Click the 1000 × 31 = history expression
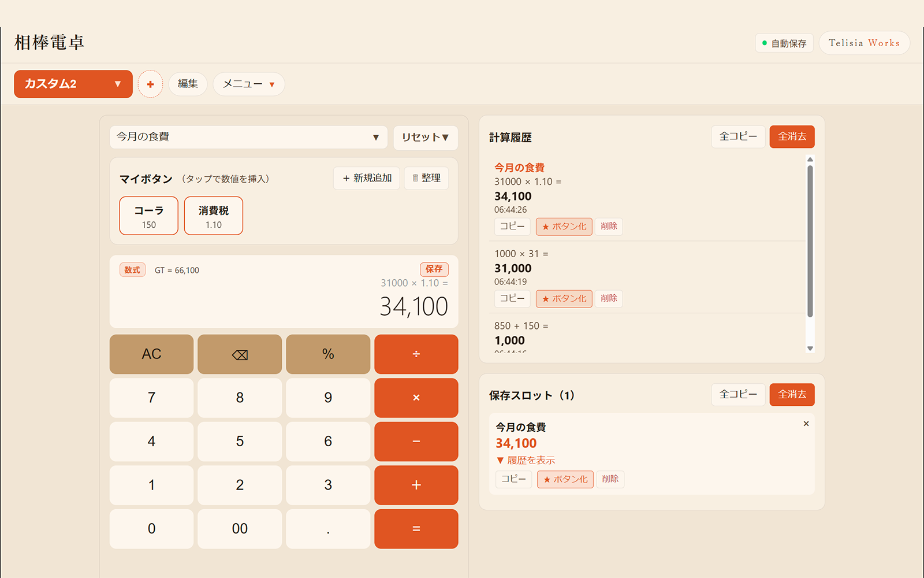924x578 pixels. [521, 254]
